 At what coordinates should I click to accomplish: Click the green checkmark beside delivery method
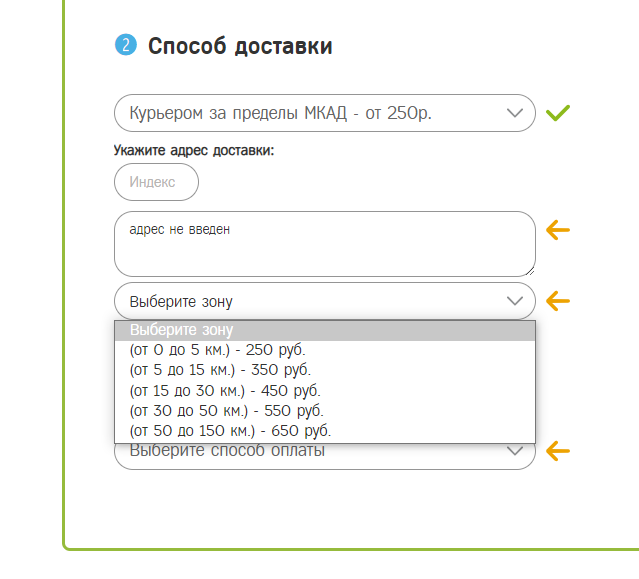[x=558, y=113]
